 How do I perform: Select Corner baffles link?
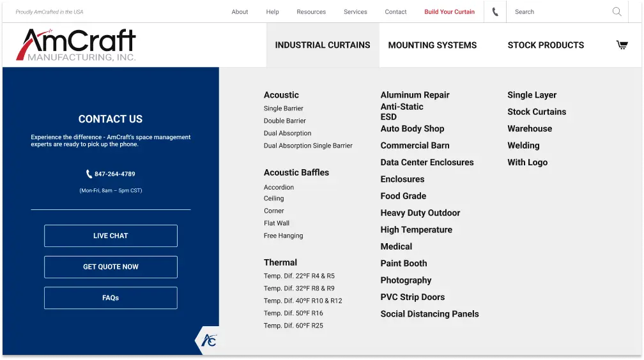[x=273, y=211]
